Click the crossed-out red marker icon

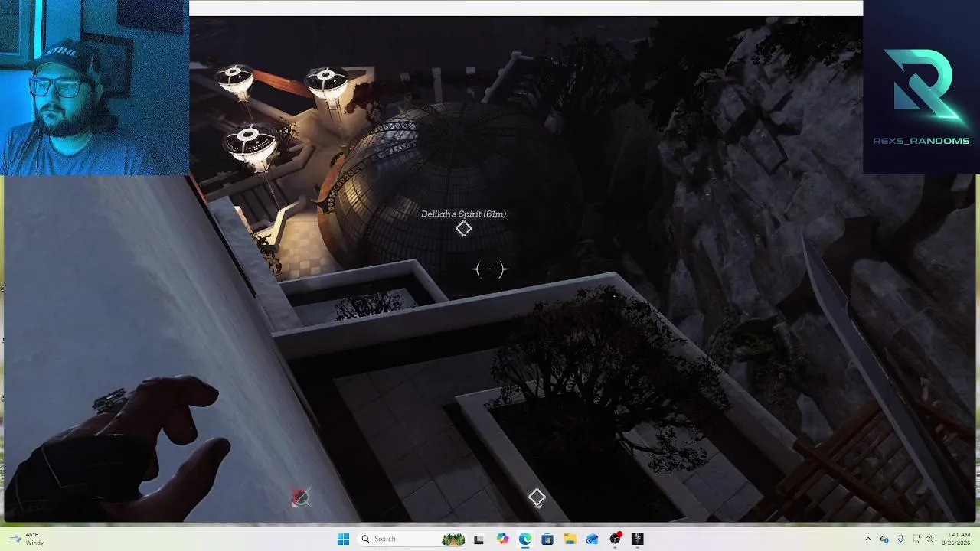point(300,498)
